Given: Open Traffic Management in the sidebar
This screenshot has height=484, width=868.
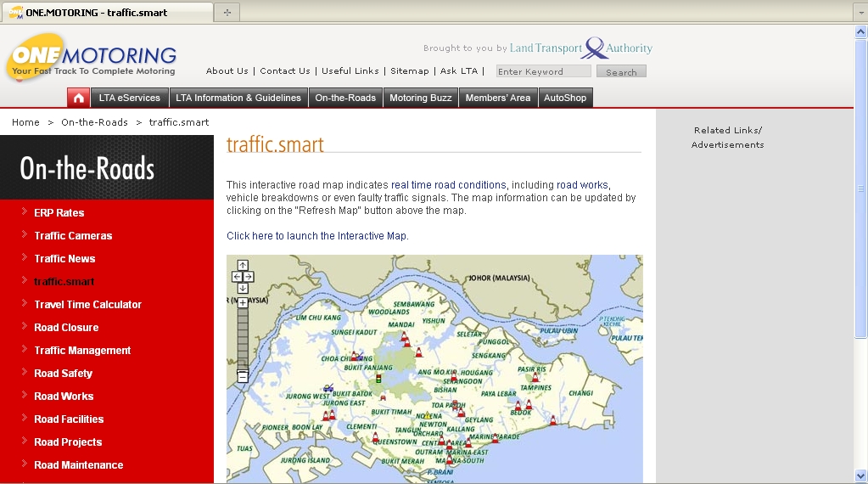Looking at the screenshot, I should [82, 351].
